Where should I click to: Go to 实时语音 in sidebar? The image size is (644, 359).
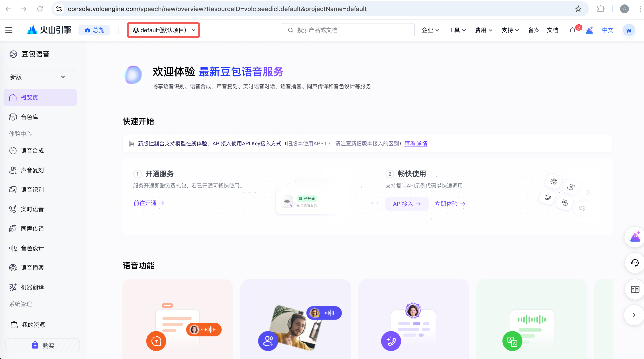(x=40, y=209)
